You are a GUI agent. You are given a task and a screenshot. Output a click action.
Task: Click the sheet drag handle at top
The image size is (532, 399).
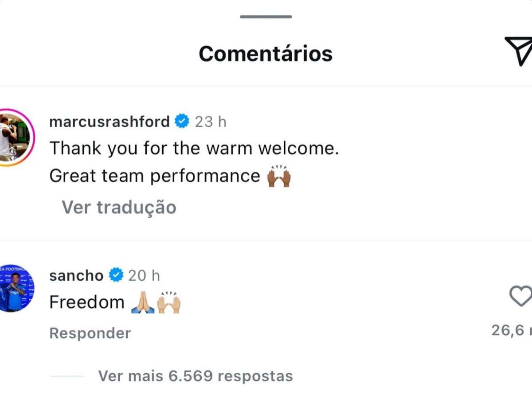[x=266, y=17]
